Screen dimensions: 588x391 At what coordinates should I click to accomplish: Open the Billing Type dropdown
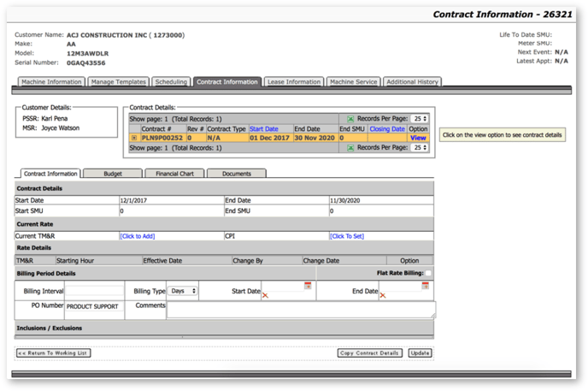click(183, 291)
